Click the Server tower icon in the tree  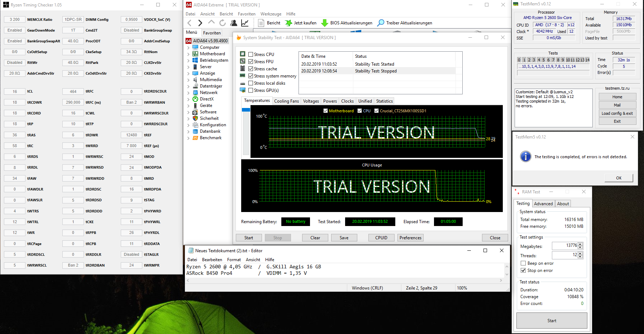coord(195,67)
